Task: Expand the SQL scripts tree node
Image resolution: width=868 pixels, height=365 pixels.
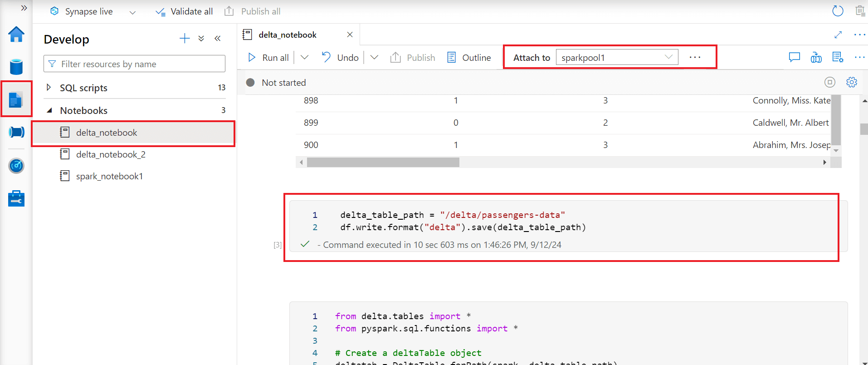Action: [49, 87]
